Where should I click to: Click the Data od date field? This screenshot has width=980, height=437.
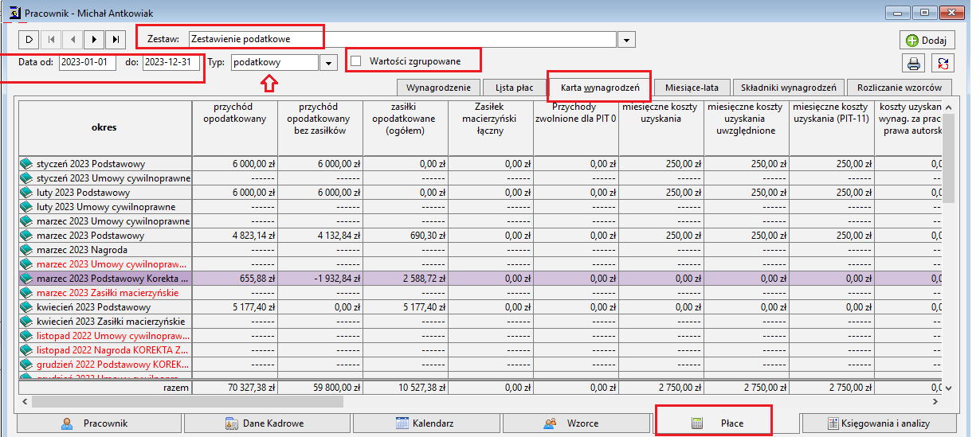click(88, 61)
